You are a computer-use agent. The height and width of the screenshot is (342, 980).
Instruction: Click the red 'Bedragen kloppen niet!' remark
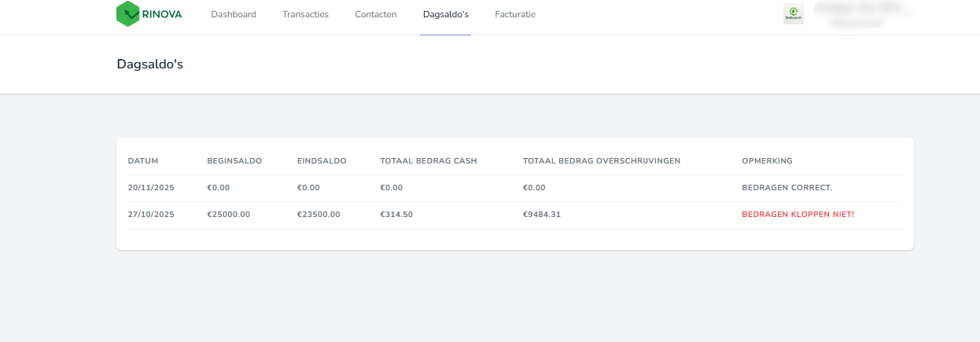click(796, 215)
